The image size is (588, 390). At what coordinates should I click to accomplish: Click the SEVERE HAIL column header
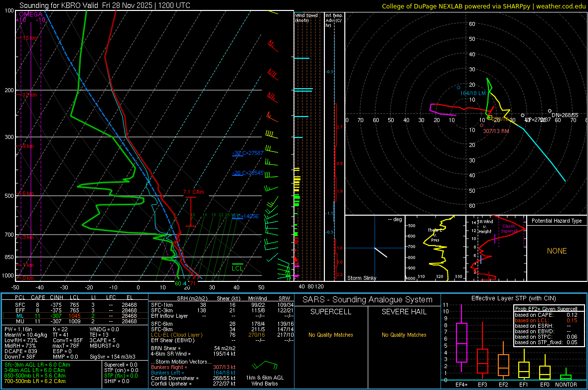click(x=404, y=312)
